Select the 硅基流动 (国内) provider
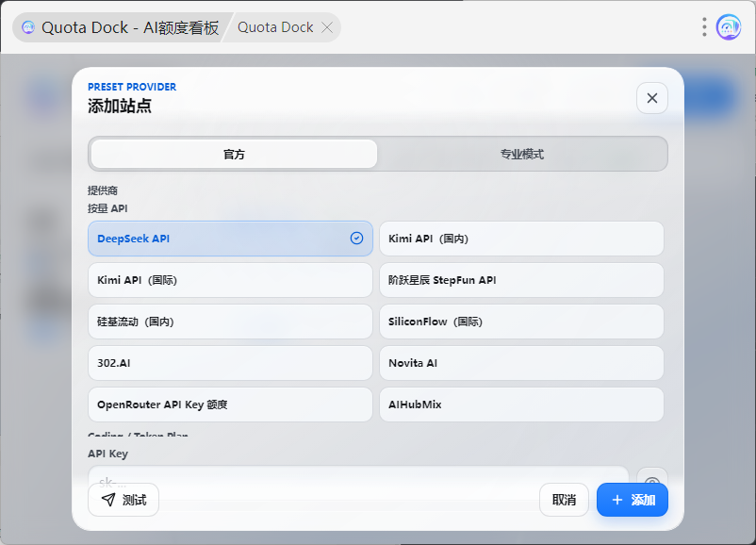The width and height of the screenshot is (756, 545). click(x=230, y=322)
